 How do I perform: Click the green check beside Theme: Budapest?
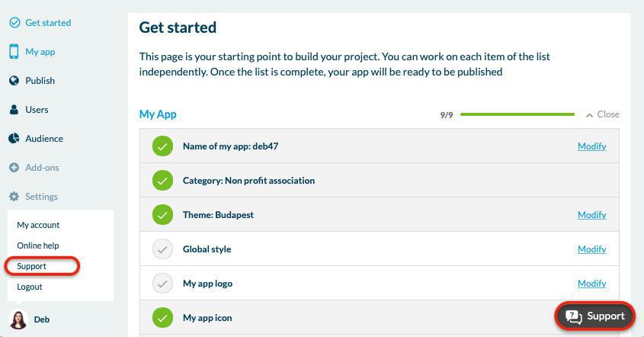coord(162,215)
